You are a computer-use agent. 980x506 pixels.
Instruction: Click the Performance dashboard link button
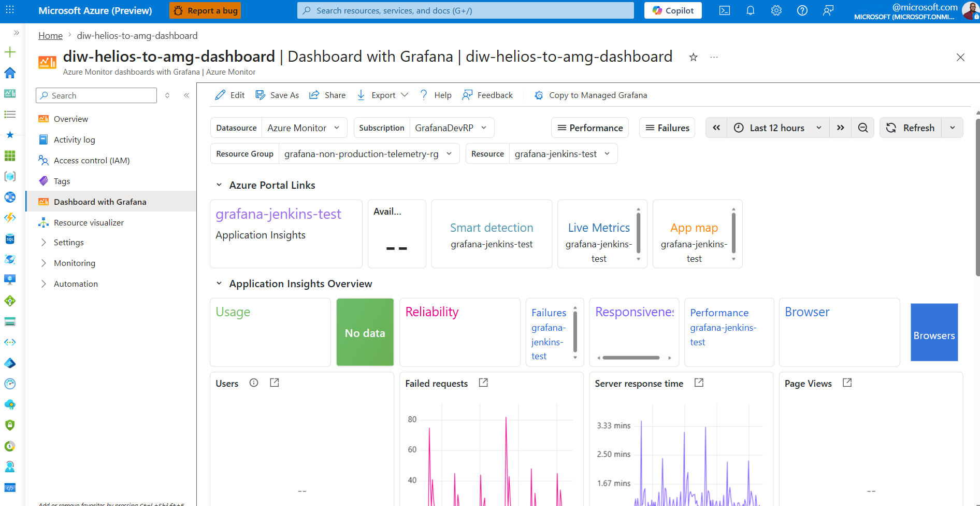(590, 128)
